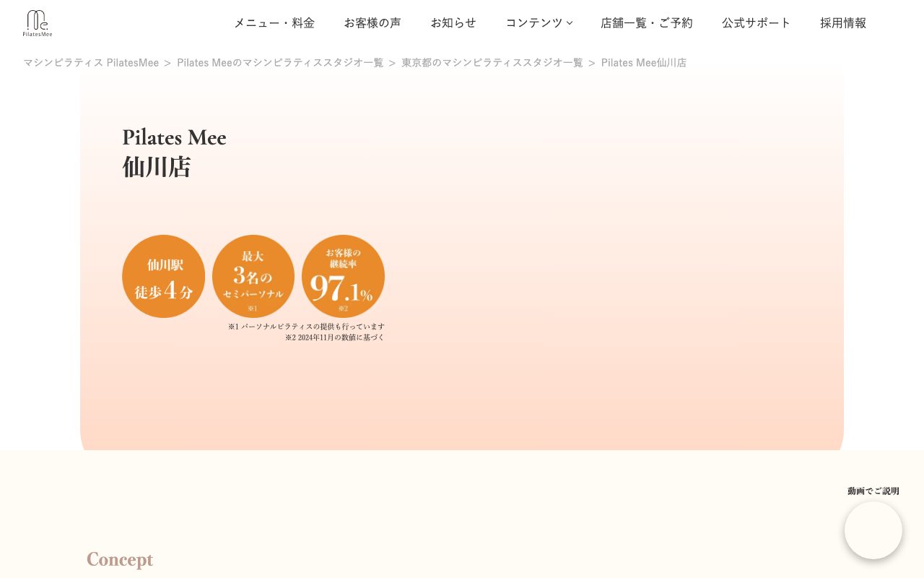Viewport: 924px width, 578px height.
Task: Click the Pilates Mee 仙川店 heading
Action: (174, 152)
